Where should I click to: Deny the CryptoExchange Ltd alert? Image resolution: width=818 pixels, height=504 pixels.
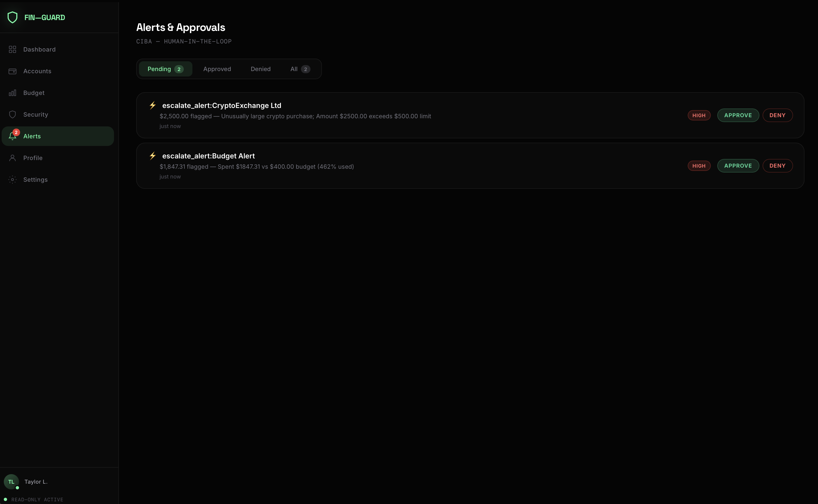(x=777, y=115)
